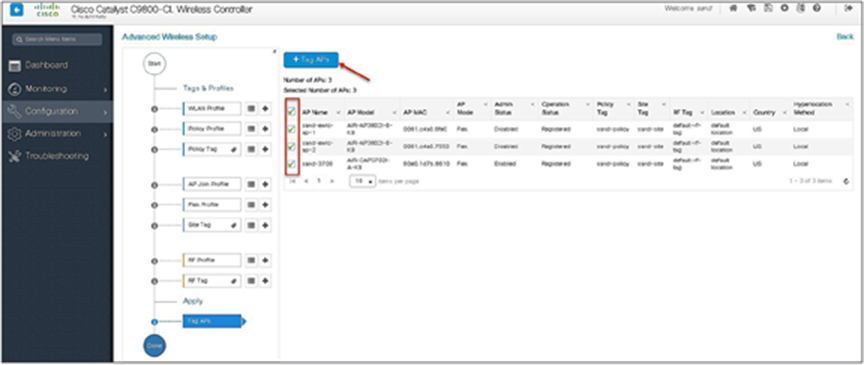
Task: Open the list icon beside WLAN Profile
Action: tap(251, 109)
